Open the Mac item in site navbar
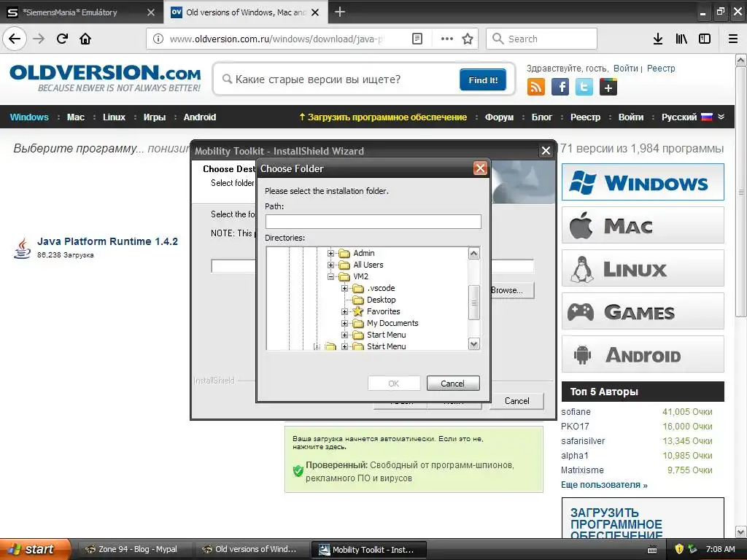The image size is (747, 560). [x=76, y=117]
